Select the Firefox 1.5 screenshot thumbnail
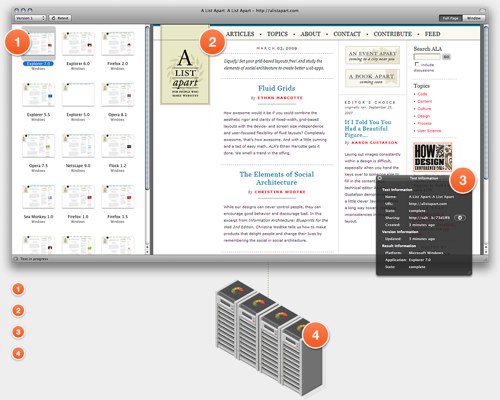Screen dimensions: 500x400 pos(118,197)
